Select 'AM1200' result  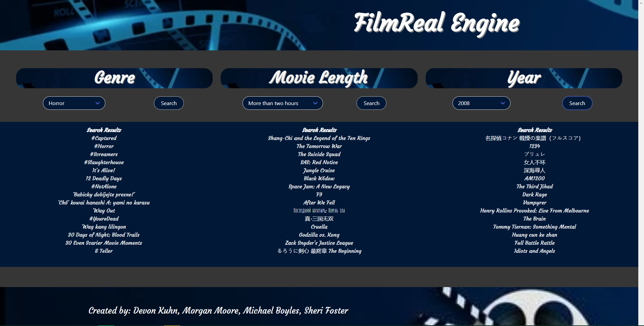coord(535,178)
